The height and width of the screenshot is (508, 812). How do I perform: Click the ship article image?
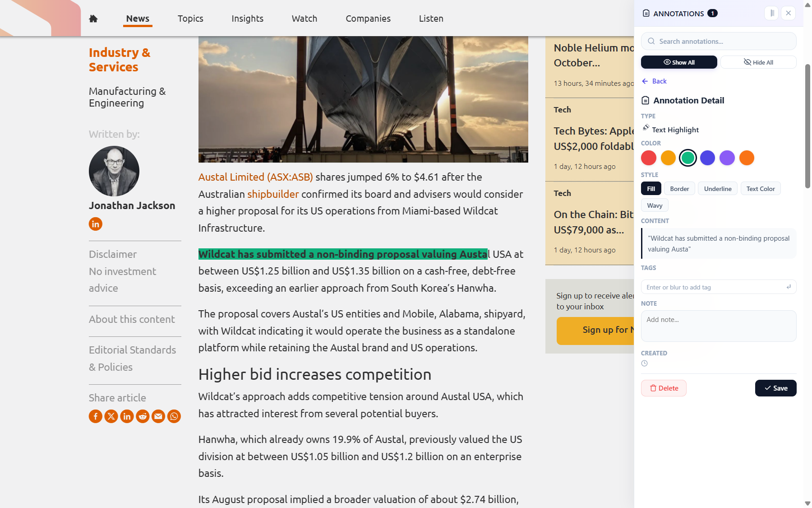click(363, 99)
